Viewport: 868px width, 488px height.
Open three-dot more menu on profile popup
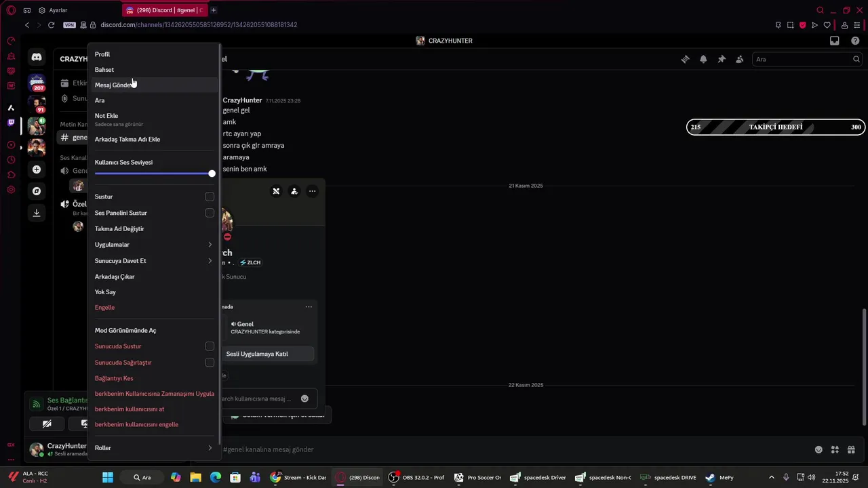coord(312,191)
